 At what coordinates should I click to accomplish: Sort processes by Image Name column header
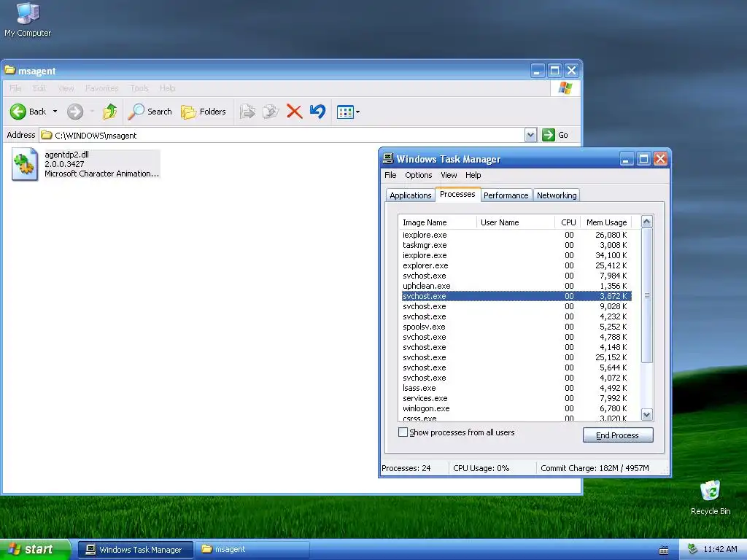[438, 222]
